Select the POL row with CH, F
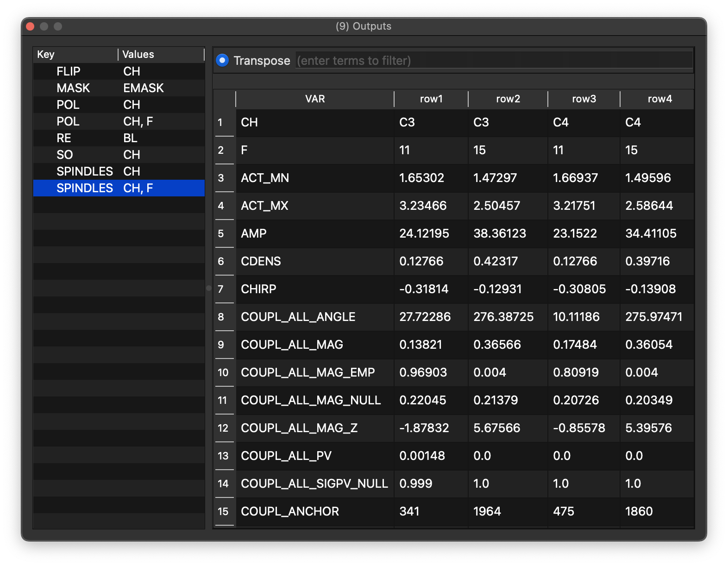Image resolution: width=728 pixels, height=566 pixels. [x=119, y=121]
